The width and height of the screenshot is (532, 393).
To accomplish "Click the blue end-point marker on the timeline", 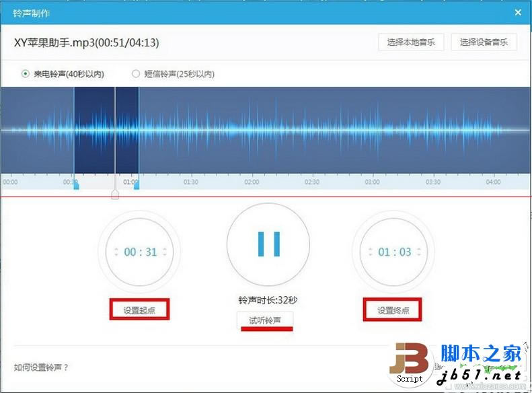I will tap(137, 185).
